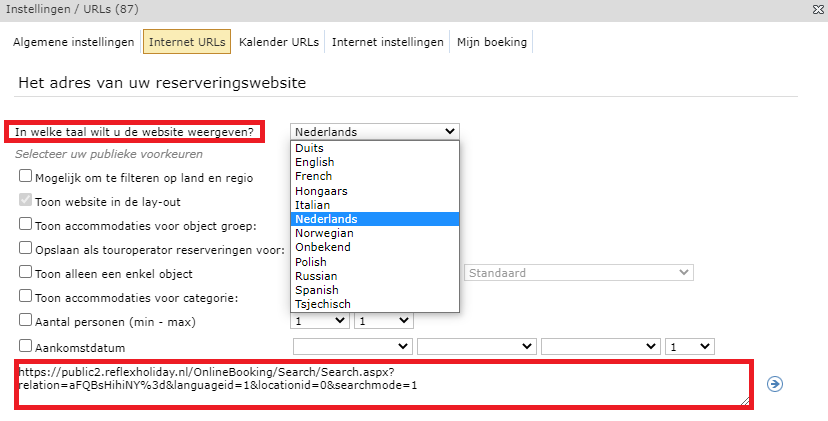Click the 'Het adres van uw reserveringswebsite' heading
The image size is (828, 421).
tap(162, 83)
